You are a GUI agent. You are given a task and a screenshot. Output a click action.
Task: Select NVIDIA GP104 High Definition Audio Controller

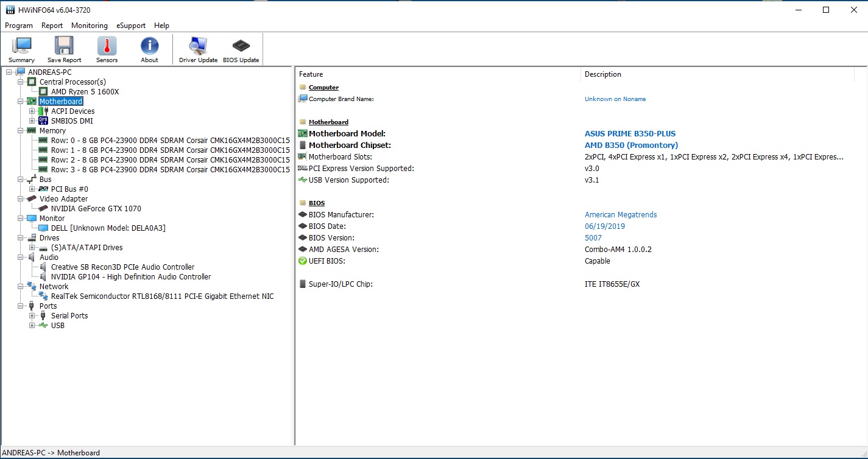131,276
